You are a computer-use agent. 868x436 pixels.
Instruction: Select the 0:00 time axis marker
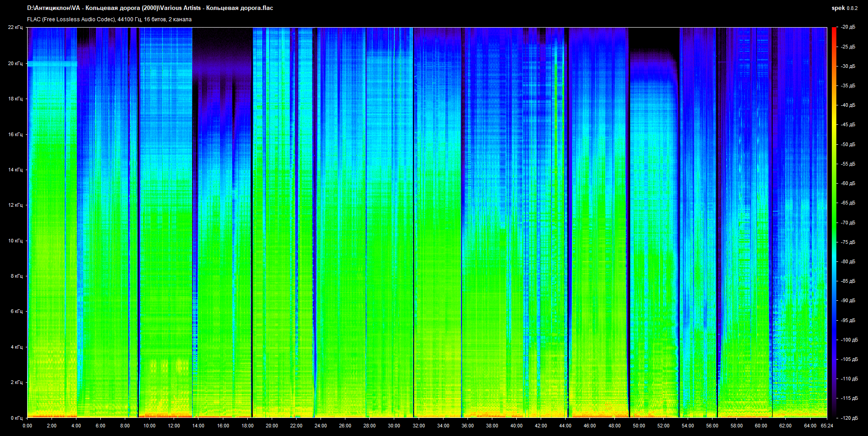pyautogui.click(x=28, y=426)
